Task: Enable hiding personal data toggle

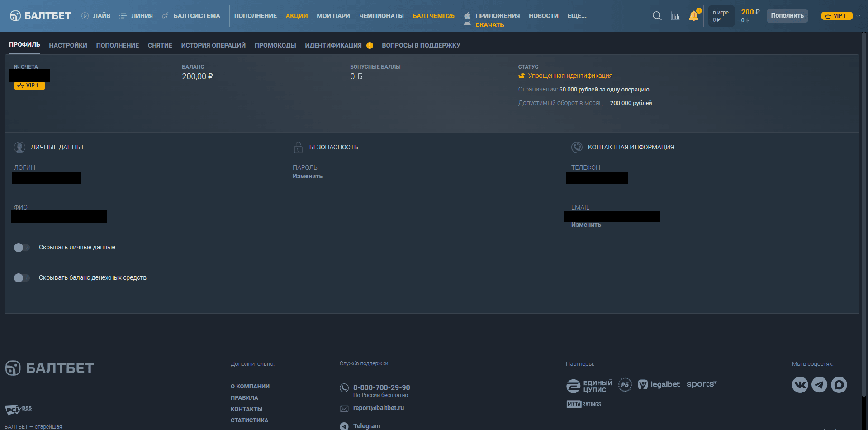Action: tap(22, 248)
